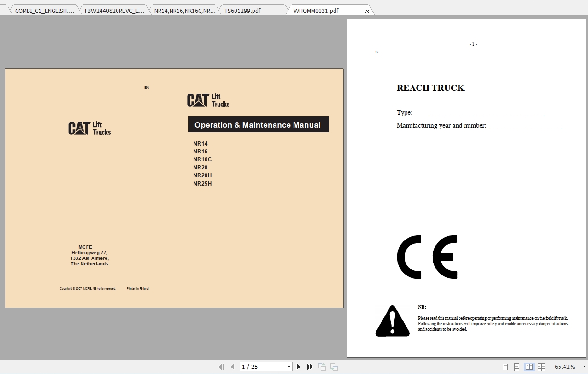Click the NR20H model text
Viewport: 588px width, 374px height.
click(202, 175)
